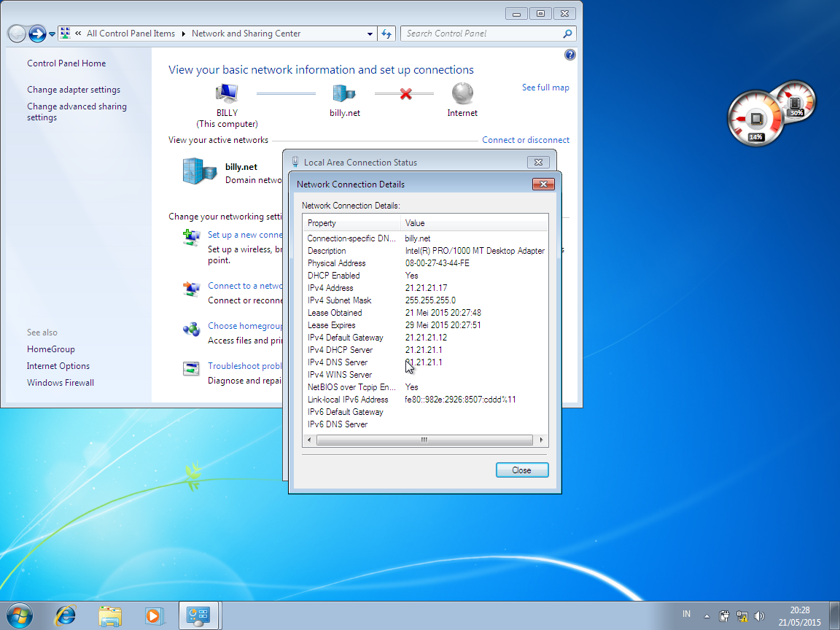This screenshot has width=840, height=630.
Task: Click the BILLY computer icon
Action: [227, 94]
